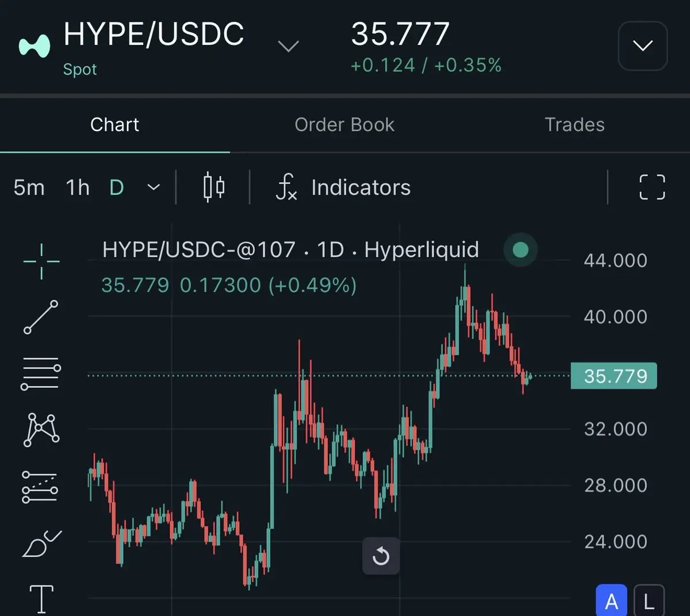
Task: Select the crosshair cursor tool
Action: tap(41, 261)
